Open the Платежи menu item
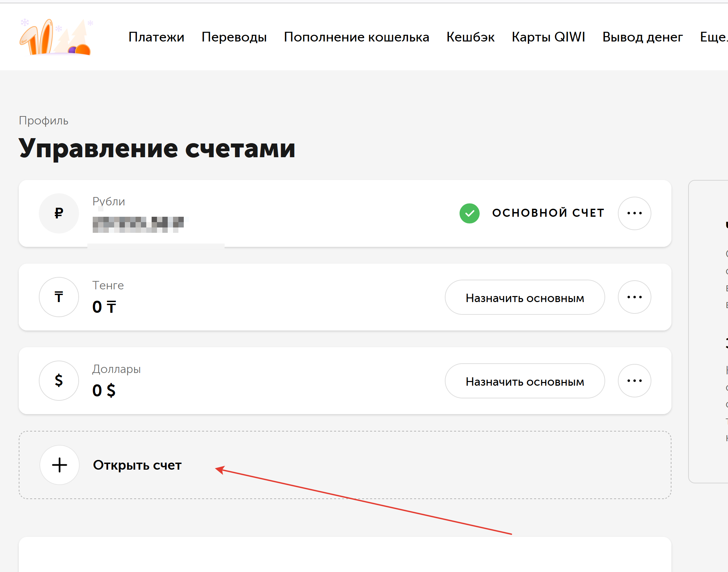 [156, 37]
